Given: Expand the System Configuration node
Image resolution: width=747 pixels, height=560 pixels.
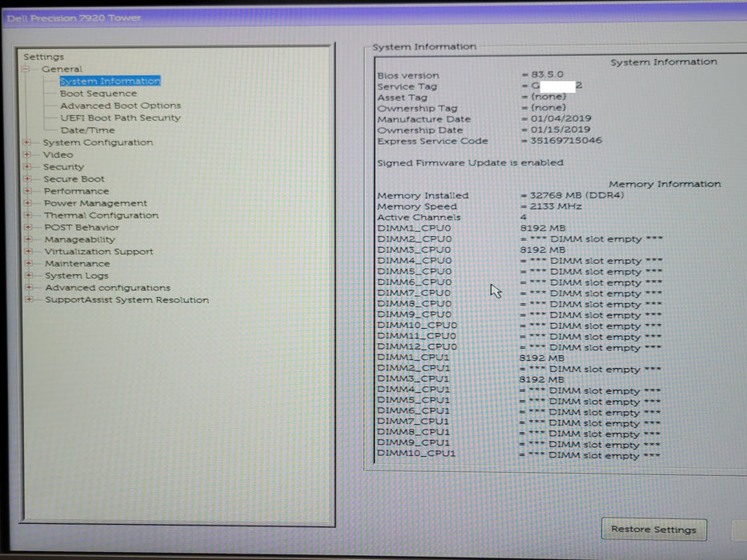Looking at the screenshot, I should pos(27,142).
